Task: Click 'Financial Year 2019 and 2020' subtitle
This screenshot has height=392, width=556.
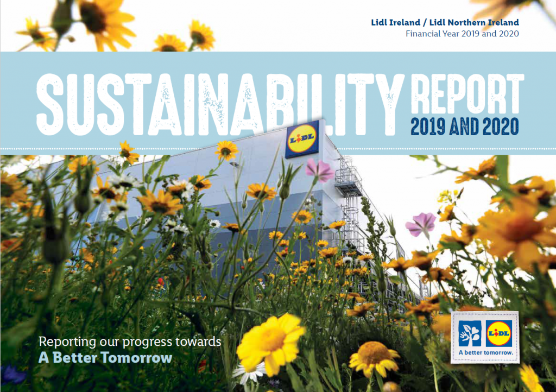Action: [x=462, y=34]
